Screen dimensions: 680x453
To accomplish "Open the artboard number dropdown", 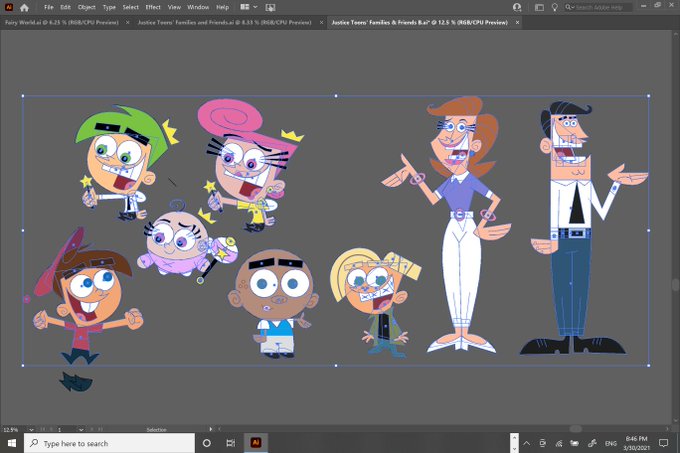I will [x=81, y=429].
